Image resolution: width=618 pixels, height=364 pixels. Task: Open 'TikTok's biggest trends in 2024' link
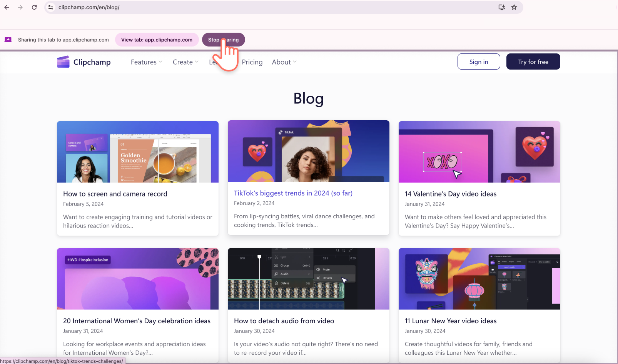[293, 193]
